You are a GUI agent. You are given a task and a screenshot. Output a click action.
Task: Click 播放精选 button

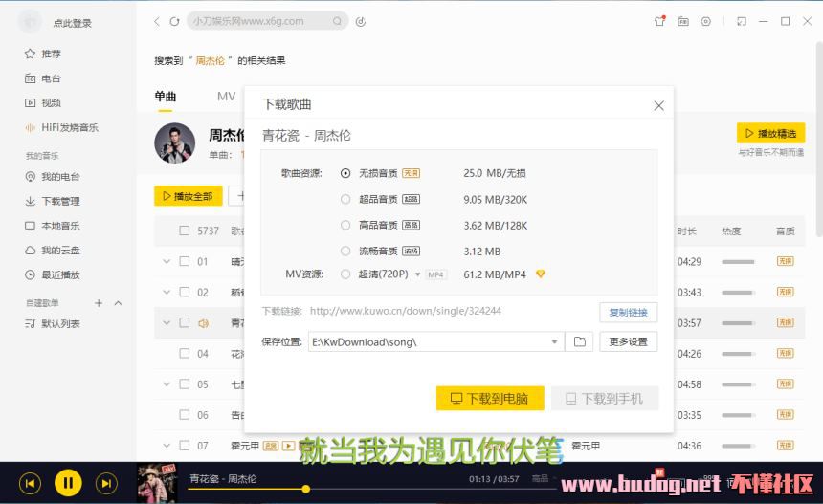(x=770, y=134)
